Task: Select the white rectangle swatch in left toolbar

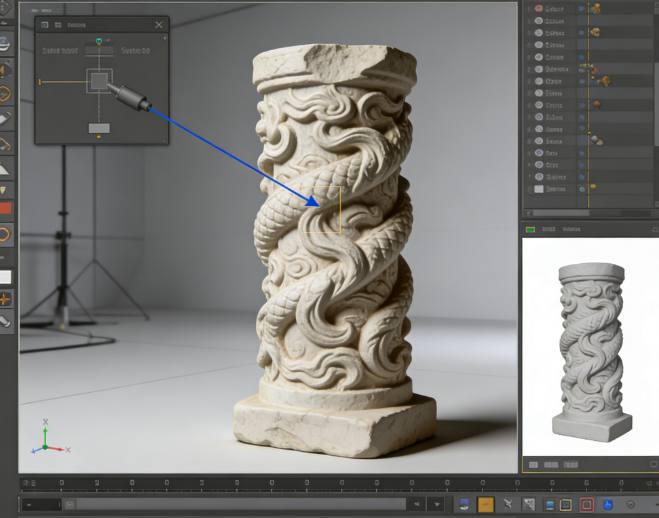Action: tap(5, 277)
